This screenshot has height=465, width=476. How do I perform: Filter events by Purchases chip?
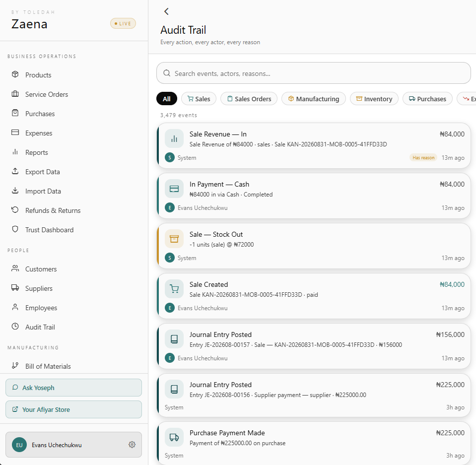point(427,99)
